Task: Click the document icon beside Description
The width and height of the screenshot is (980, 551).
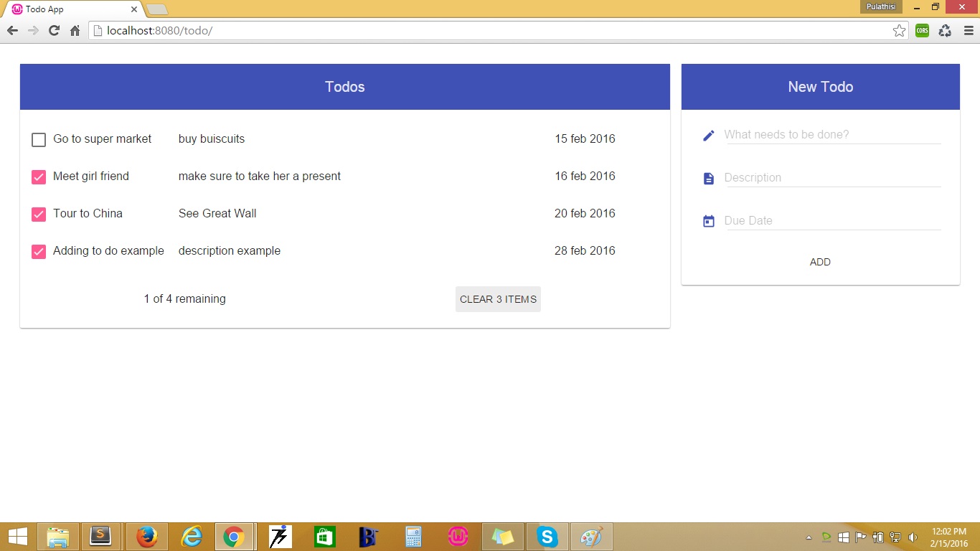Action: click(709, 179)
